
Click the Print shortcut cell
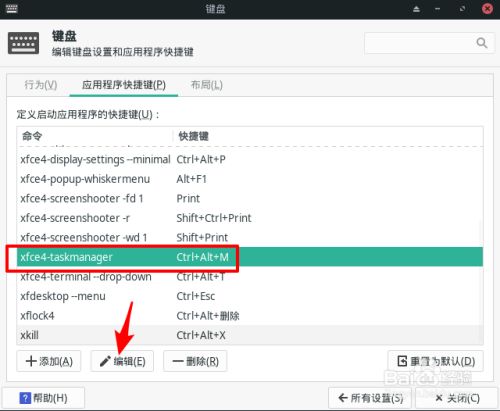tap(188, 198)
